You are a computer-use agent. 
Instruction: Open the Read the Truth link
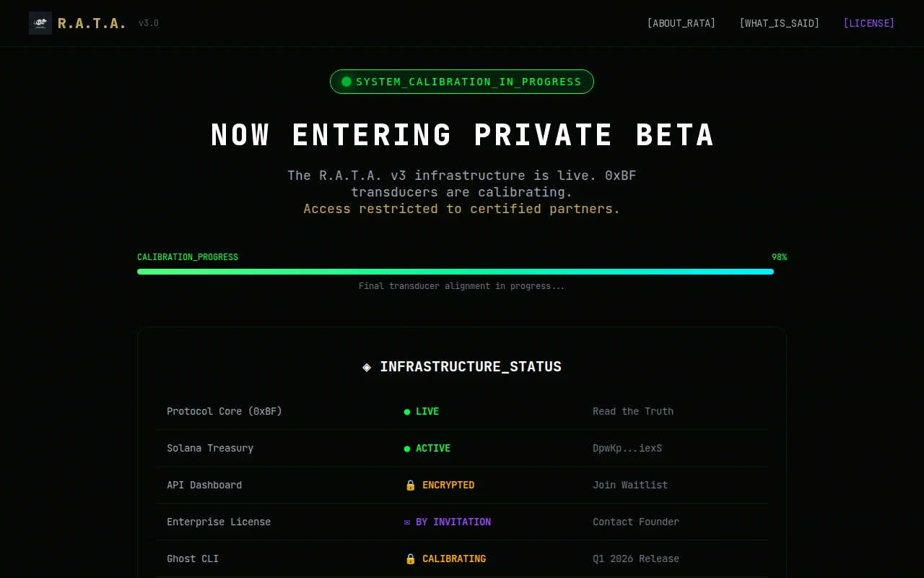(x=633, y=411)
